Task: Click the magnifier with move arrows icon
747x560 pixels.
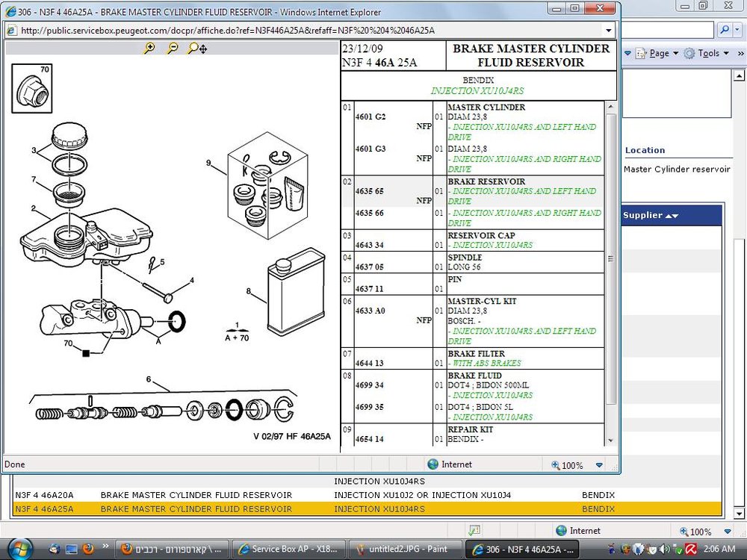Action: coord(197,48)
